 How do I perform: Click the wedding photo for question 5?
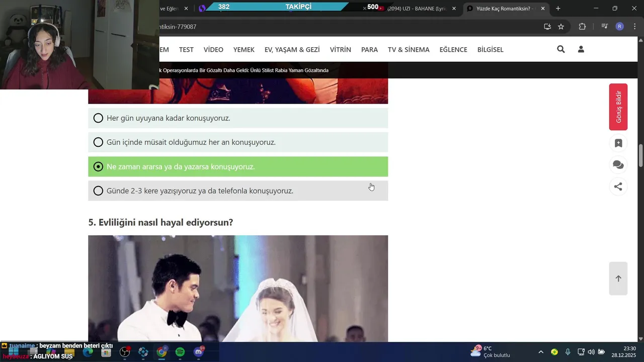(238, 289)
